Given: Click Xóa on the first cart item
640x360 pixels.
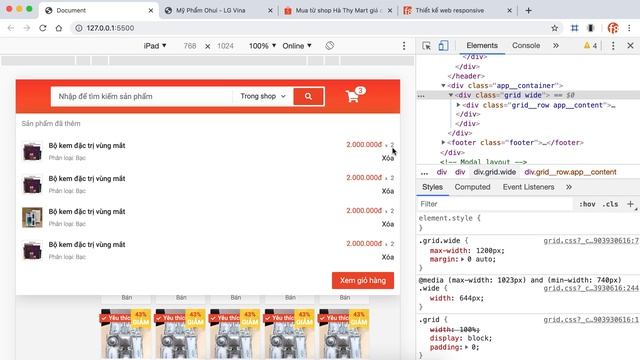Looking at the screenshot, I should 388,158.
